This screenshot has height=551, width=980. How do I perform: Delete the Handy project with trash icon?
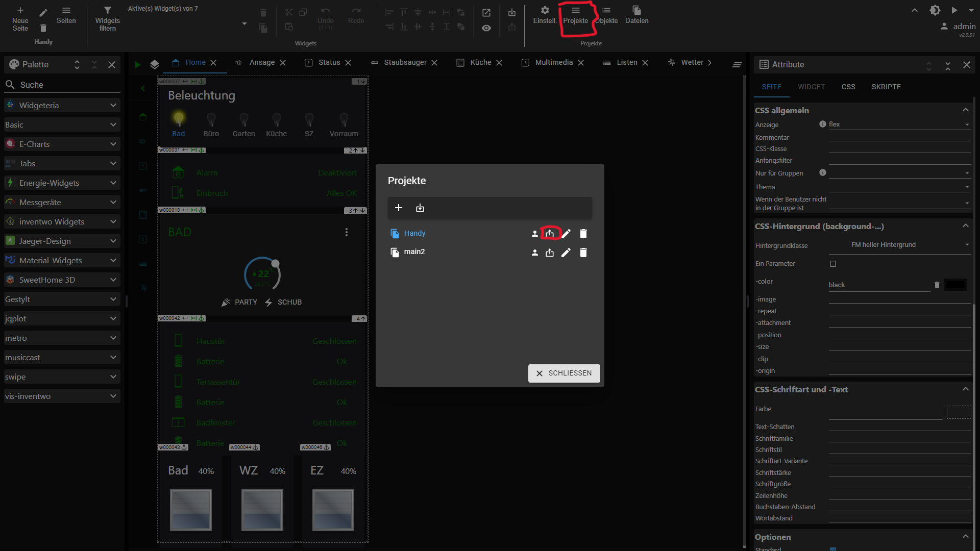pyautogui.click(x=583, y=234)
